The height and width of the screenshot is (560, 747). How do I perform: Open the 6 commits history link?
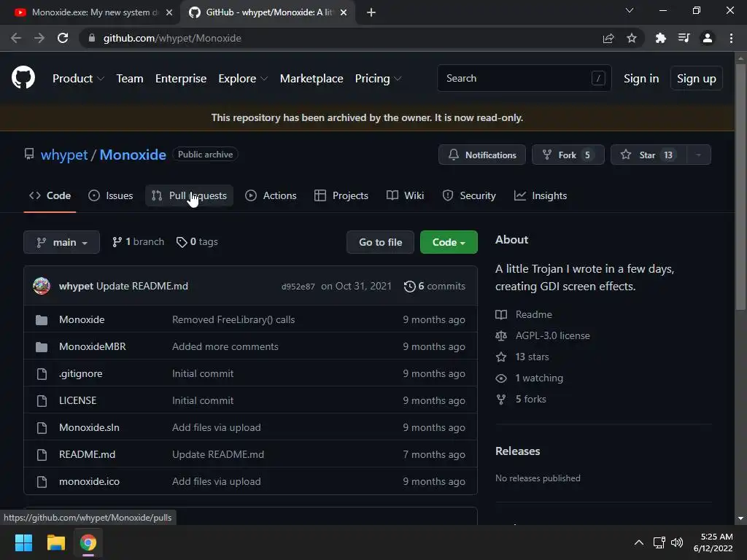(x=435, y=286)
